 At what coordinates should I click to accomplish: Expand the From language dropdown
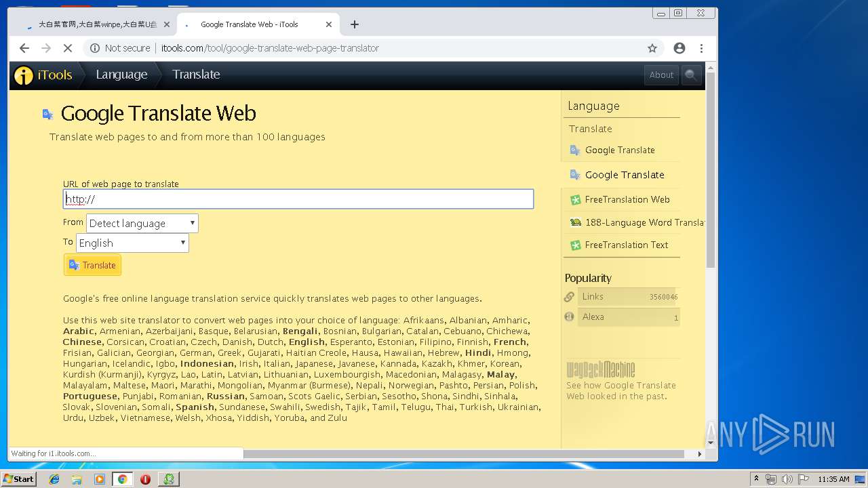[x=142, y=223]
